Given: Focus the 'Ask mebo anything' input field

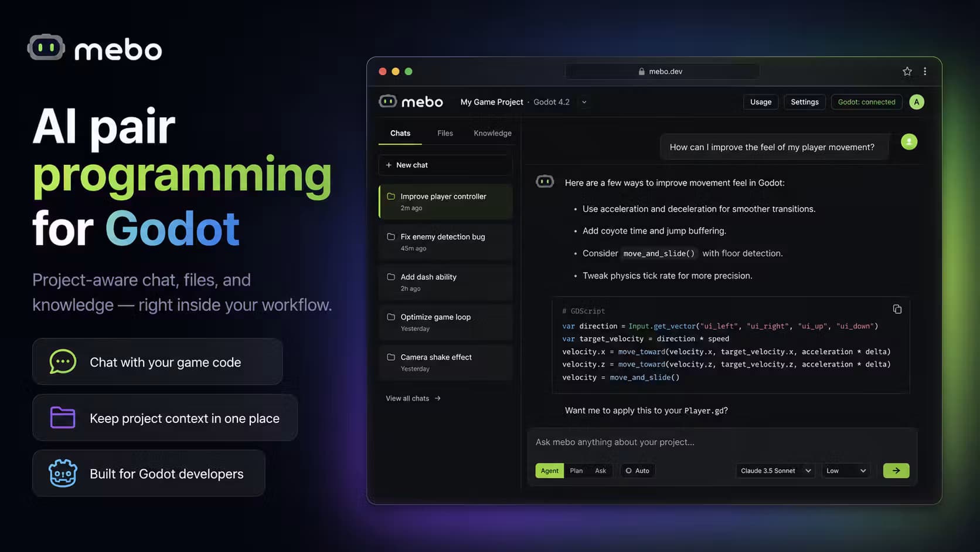Looking at the screenshot, I should [722, 442].
